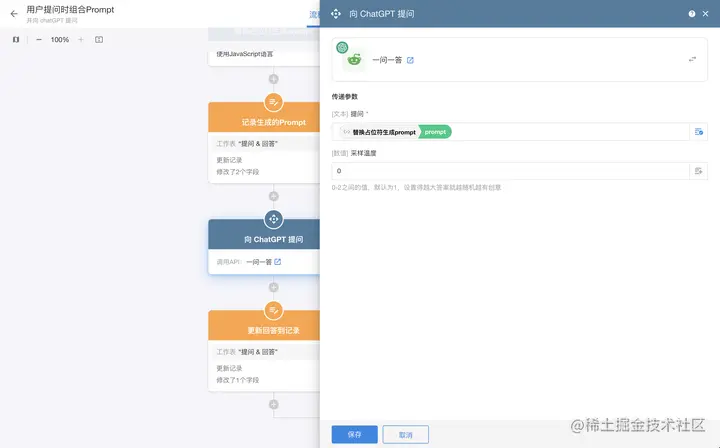Click the 一问一答 title in panel

pos(387,60)
